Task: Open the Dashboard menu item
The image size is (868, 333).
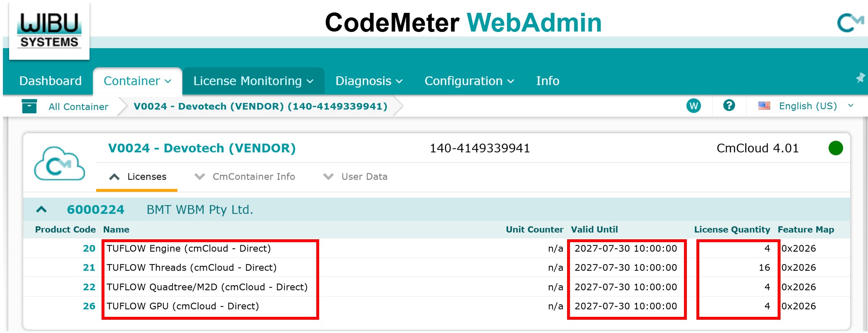Action: click(x=51, y=81)
